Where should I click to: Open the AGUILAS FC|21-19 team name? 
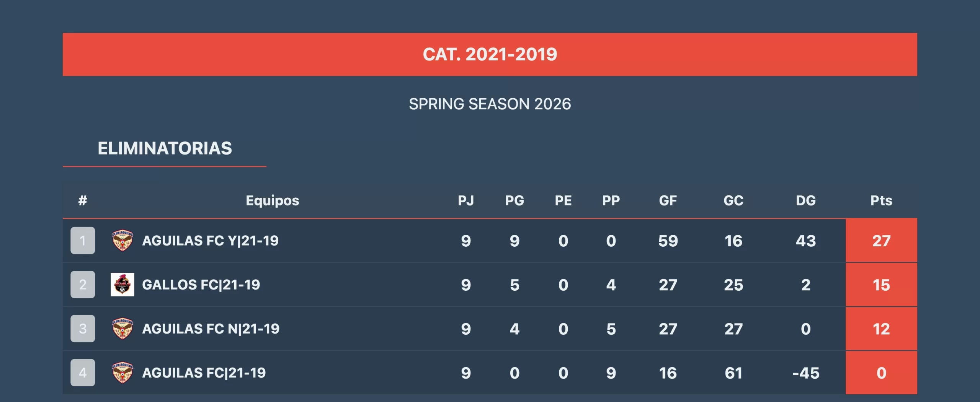204,373
